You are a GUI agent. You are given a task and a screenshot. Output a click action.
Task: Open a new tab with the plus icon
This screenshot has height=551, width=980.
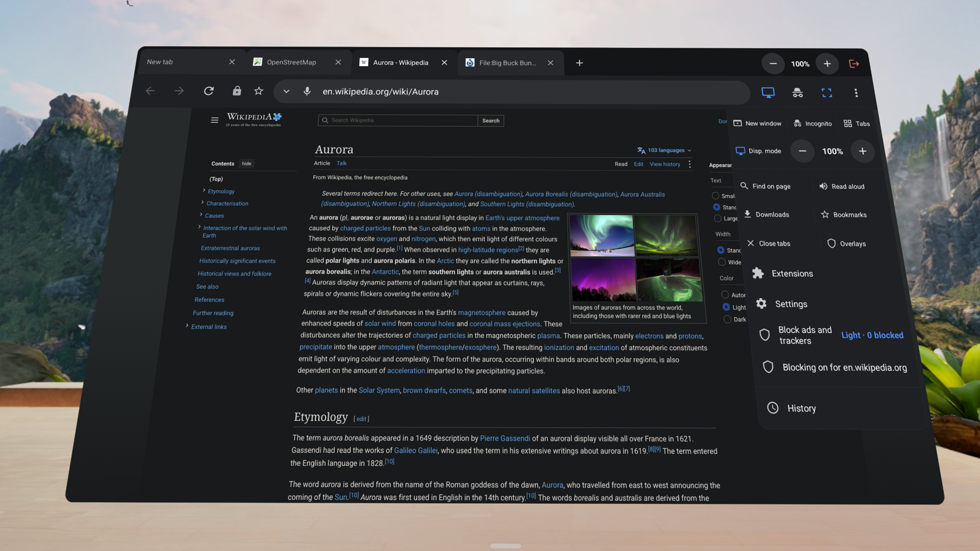tap(579, 62)
